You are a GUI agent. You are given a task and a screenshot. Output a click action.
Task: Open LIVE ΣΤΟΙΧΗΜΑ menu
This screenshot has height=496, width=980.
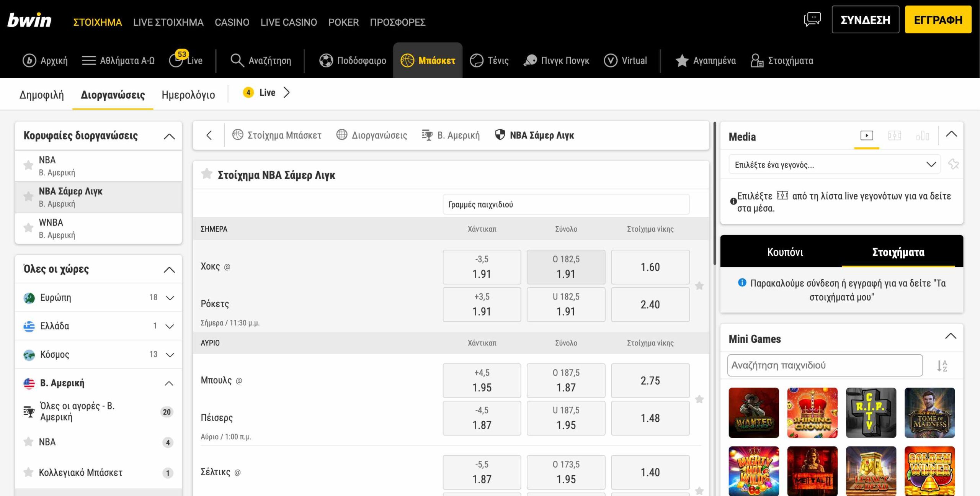click(168, 22)
